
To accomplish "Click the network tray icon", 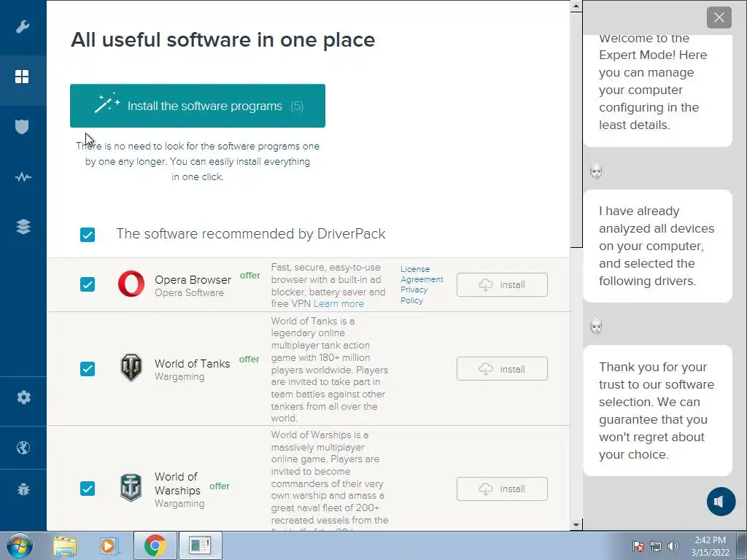I will click(656, 546).
